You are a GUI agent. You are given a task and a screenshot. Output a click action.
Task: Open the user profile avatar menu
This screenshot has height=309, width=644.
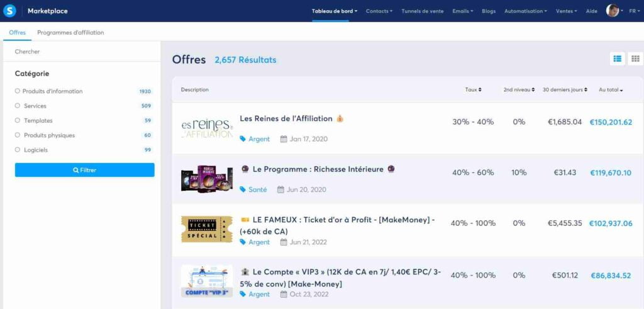point(613,11)
